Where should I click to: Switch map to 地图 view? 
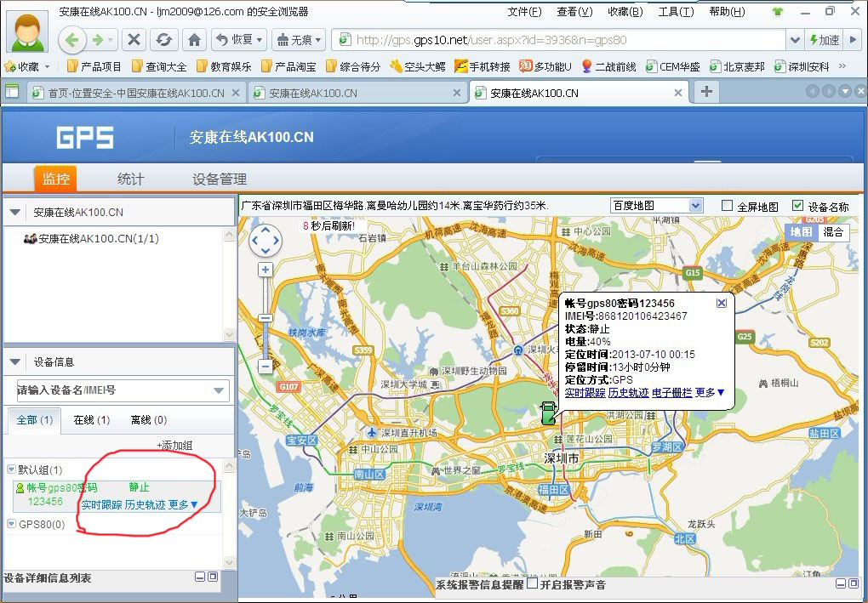(x=801, y=232)
